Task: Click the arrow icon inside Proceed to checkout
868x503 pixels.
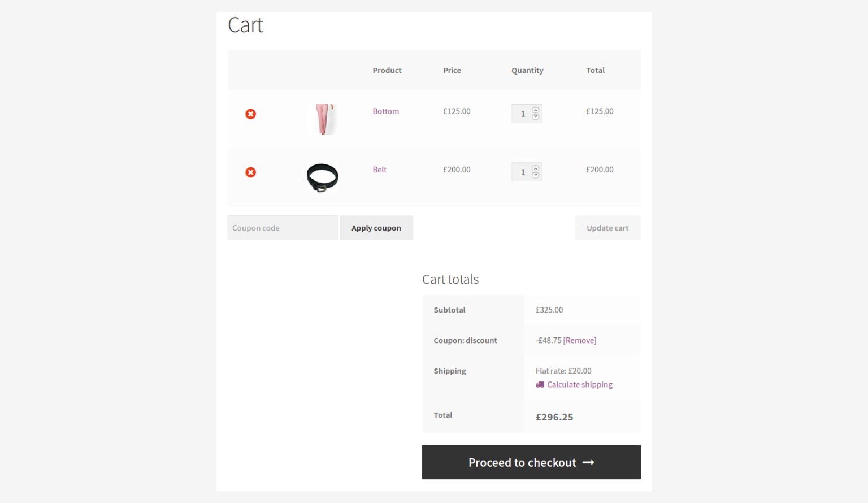Action: tap(588, 462)
